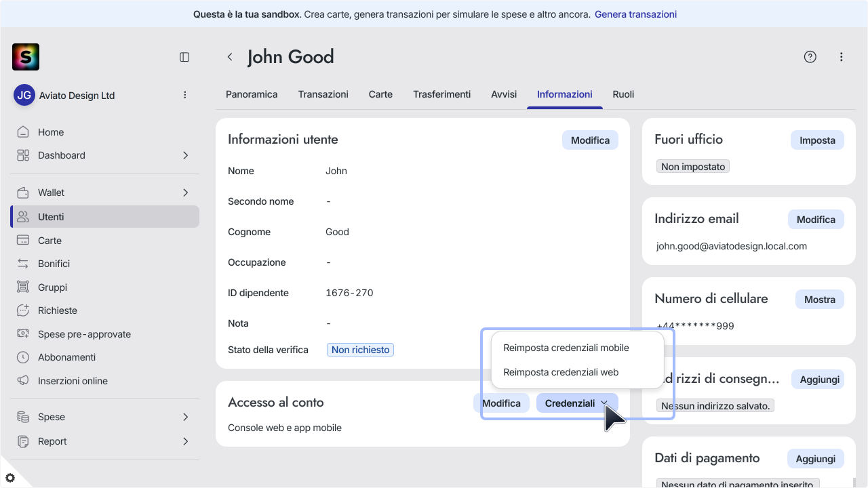This screenshot has width=868, height=488.
Task: Expand the Spese submenu chevron
Action: click(186, 417)
